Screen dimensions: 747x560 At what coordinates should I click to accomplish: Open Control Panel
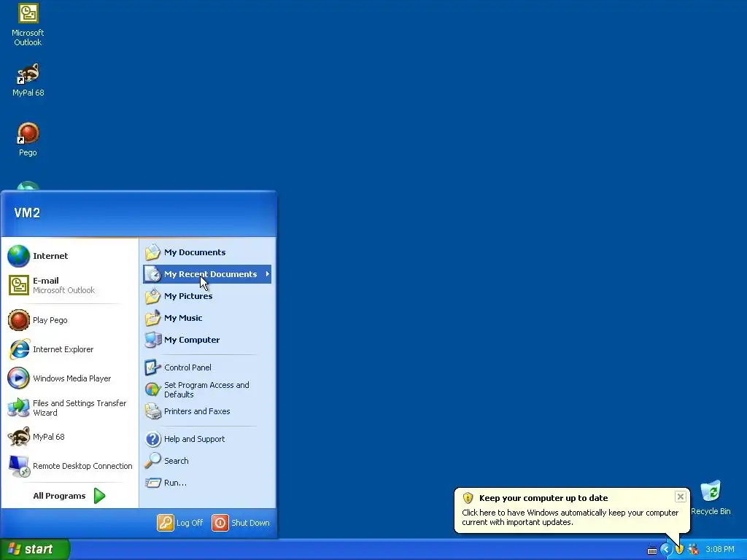207,367
